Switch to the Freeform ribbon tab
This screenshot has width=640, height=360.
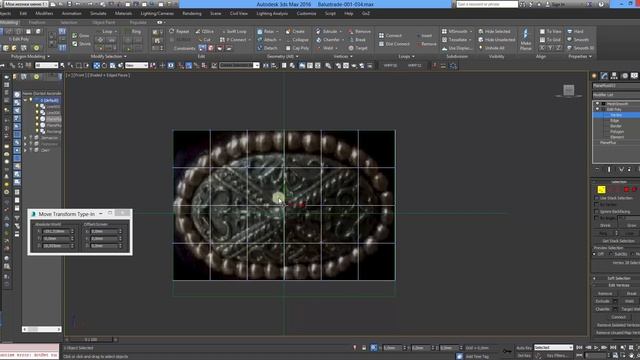[37, 22]
